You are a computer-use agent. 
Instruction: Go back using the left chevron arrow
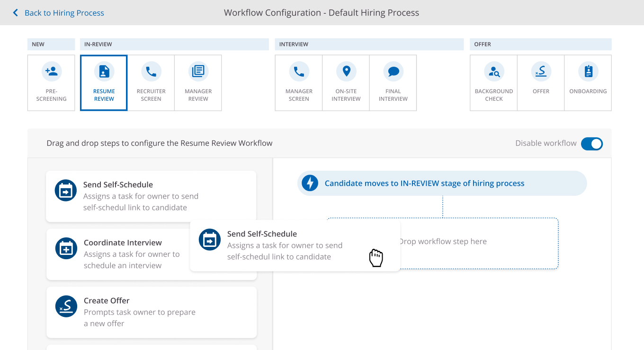click(x=16, y=13)
